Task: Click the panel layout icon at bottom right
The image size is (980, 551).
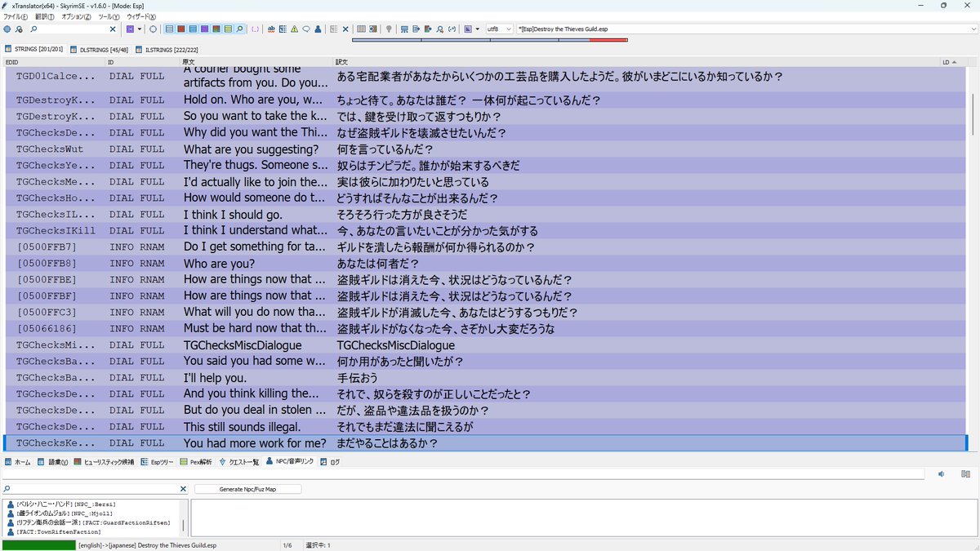Action: (x=965, y=473)
